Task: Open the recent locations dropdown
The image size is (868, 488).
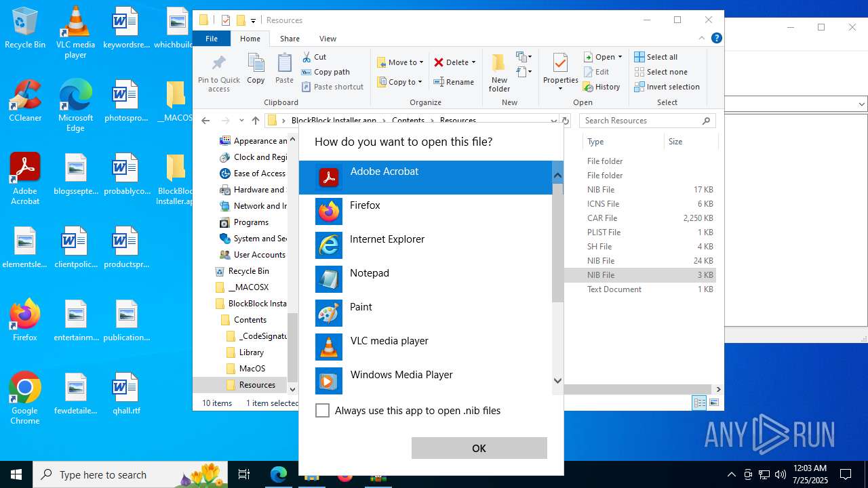Action: point(241,121)
